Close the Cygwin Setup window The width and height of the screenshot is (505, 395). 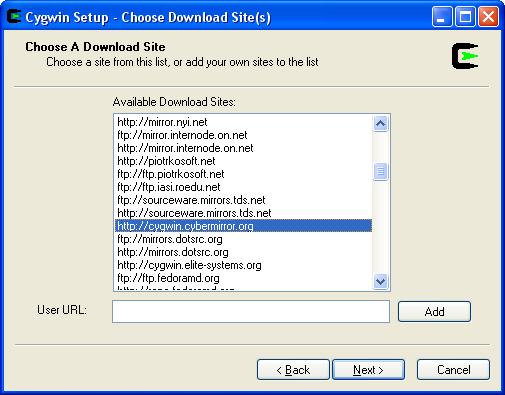pyautogui.click(x=488, y=17)
